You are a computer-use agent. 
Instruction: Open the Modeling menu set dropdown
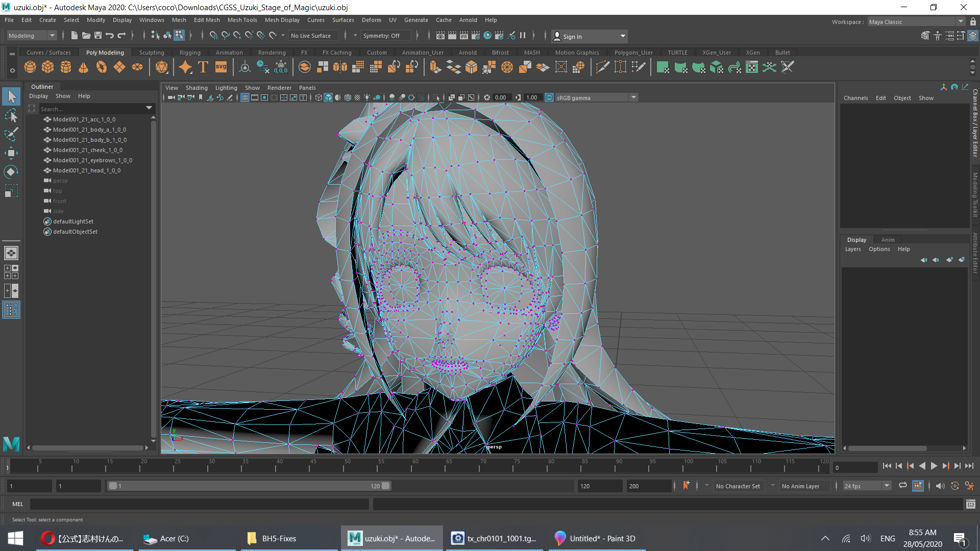tap(32, 36)
